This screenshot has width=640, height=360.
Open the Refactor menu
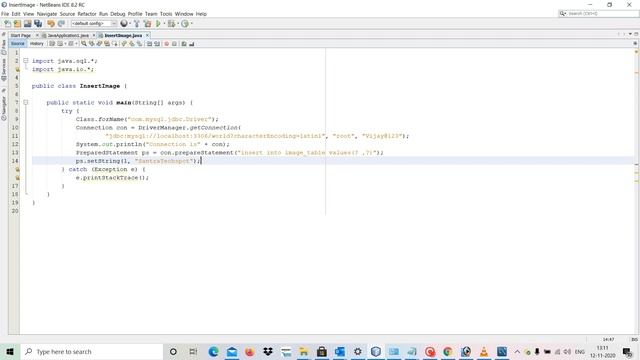click(87, 14)
